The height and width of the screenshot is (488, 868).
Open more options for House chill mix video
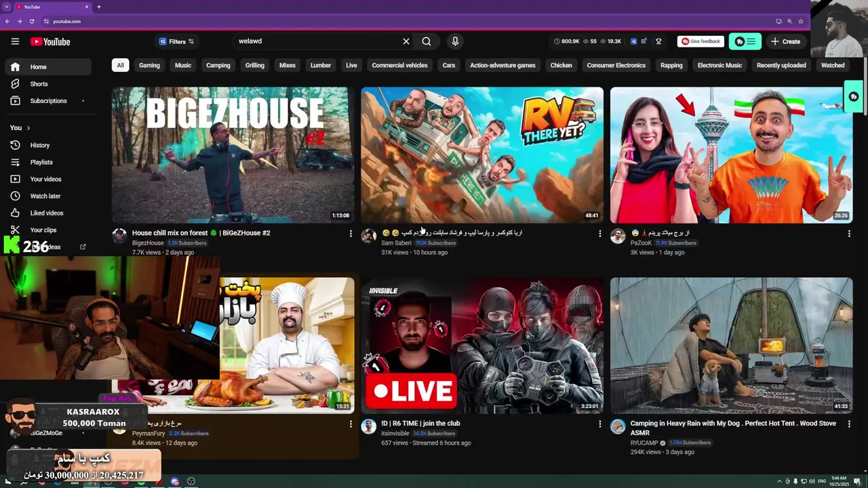[x=351, y=233]
